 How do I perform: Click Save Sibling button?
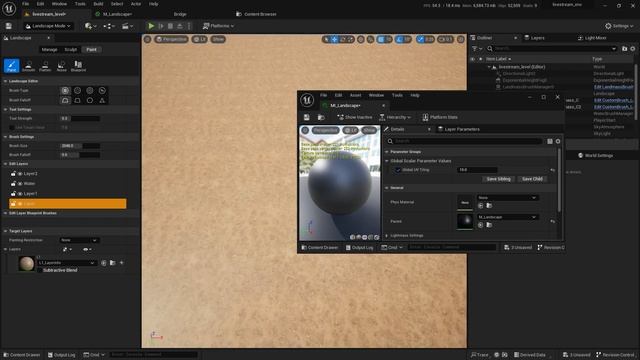(x=498, y=179)
